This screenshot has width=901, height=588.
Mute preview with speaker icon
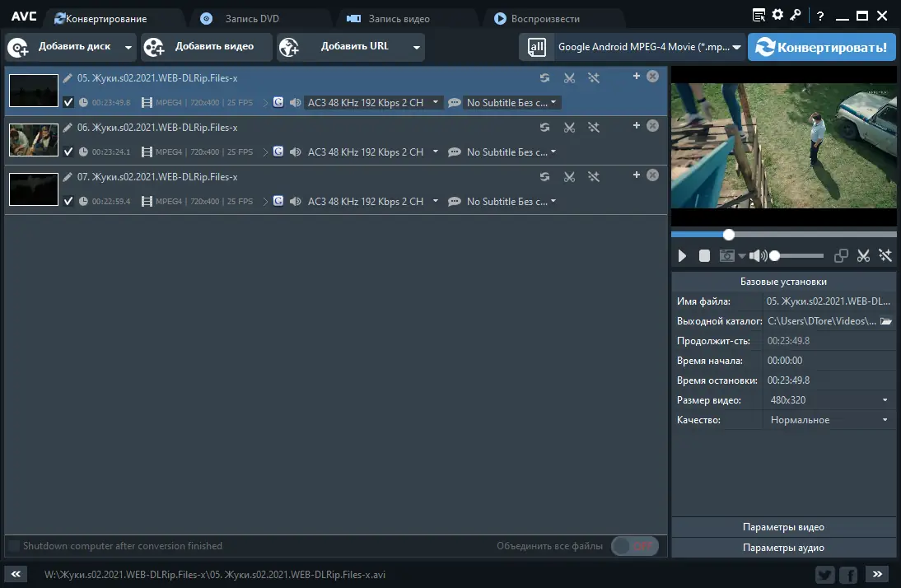(x=758, y=256)
